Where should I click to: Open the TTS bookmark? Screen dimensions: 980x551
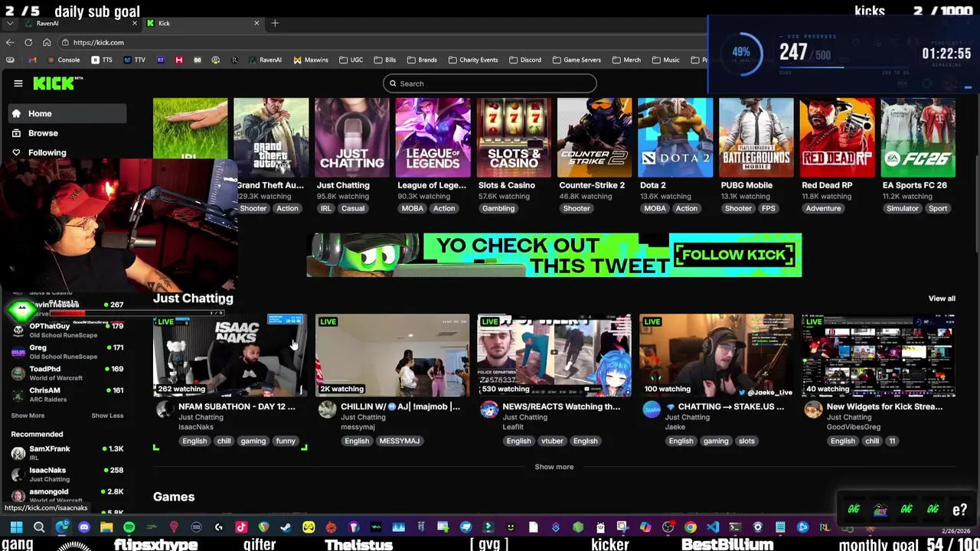(x=102, y=60)
